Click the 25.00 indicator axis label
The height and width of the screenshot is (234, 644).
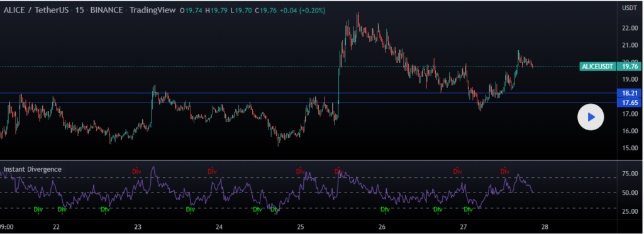click(x=630, y=211)
